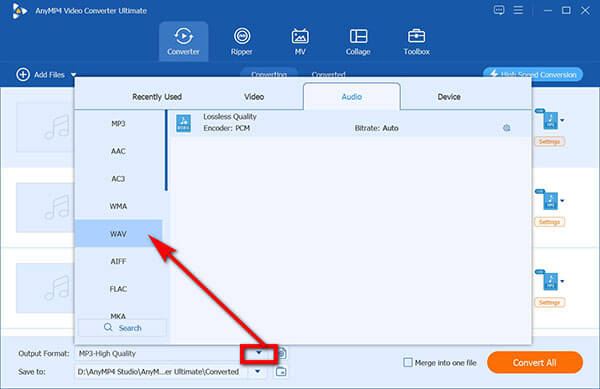Open the Toolbox module
This screenshot has height=389, width=600.
[416, 41]
